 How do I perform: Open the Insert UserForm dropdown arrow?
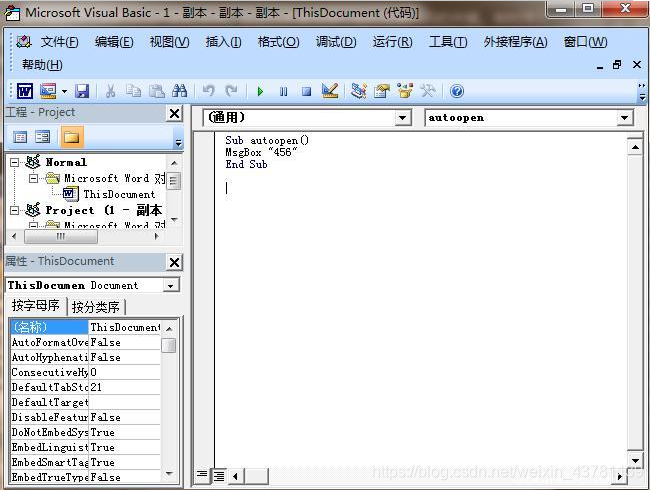tap(65, 91)
